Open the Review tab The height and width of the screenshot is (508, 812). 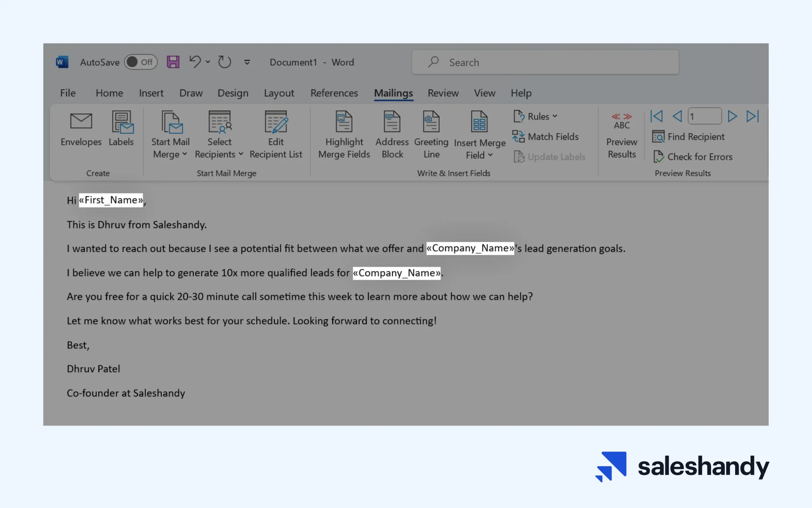click(x=443, y=93)
